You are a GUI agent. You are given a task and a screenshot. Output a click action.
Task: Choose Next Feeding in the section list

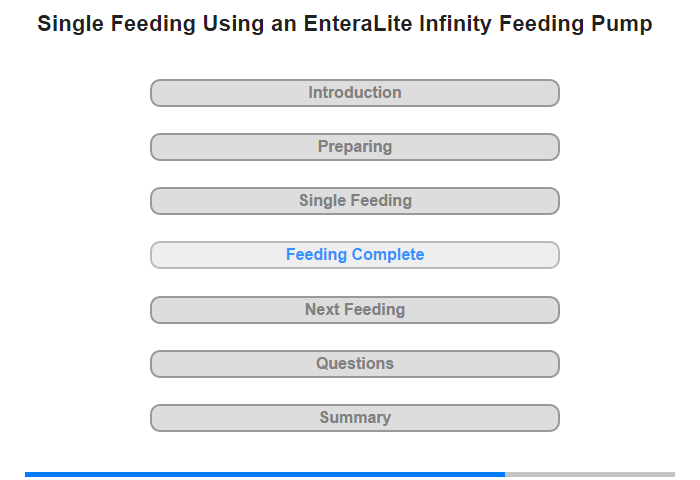coord(355,310)
